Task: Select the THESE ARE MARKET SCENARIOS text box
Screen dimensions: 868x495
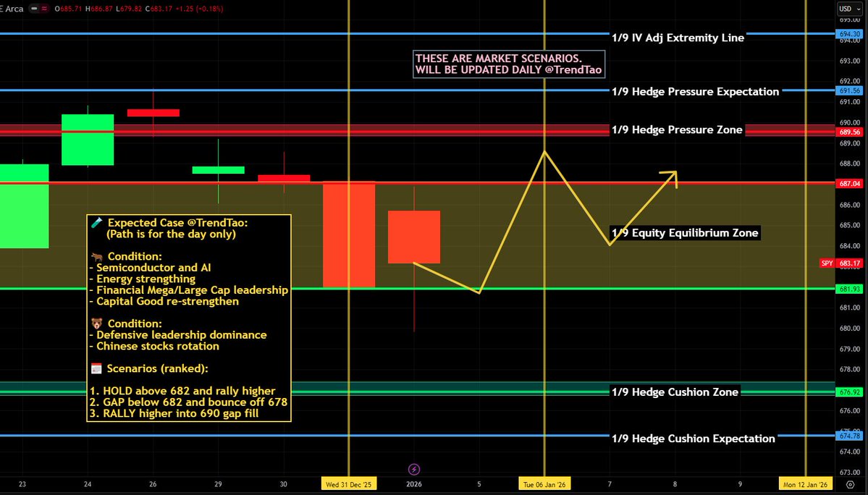Action: (x=509, y=64)
